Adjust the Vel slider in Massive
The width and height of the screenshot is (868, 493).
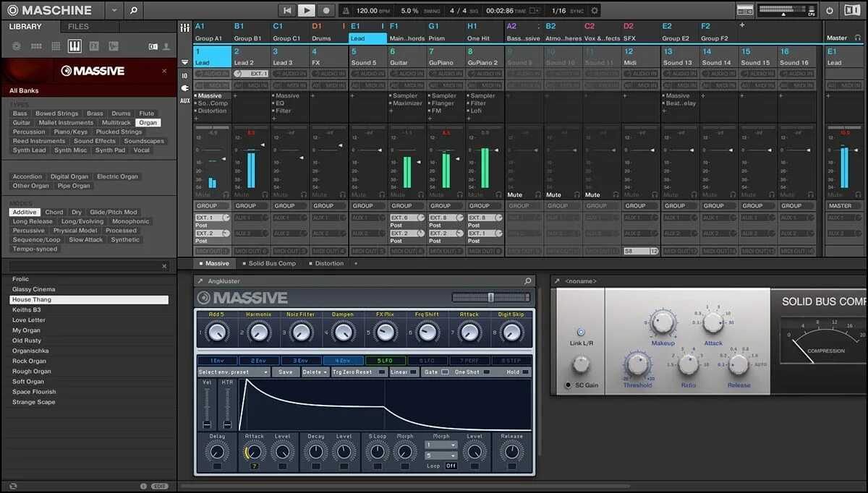pyautogui.click(x=207, y=408)
